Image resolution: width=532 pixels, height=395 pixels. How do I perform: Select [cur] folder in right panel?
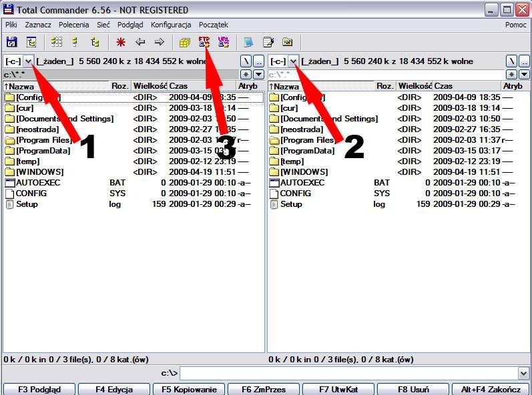398,108
